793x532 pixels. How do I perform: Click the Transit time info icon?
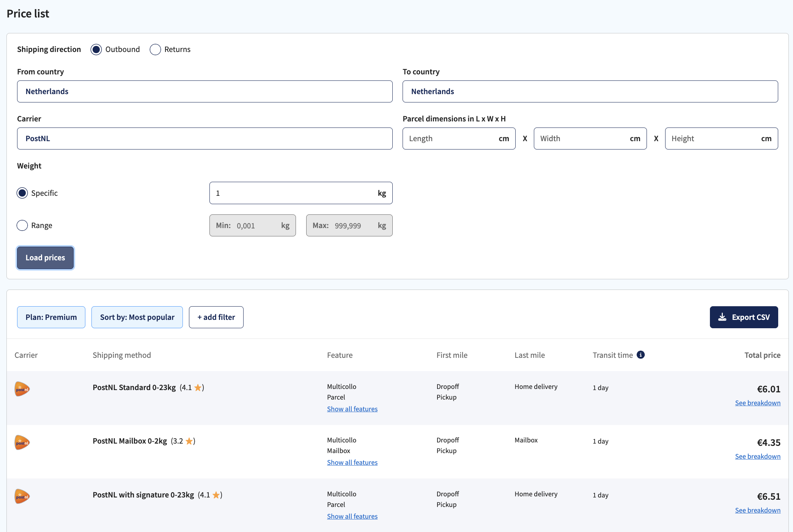click(640, 355)
